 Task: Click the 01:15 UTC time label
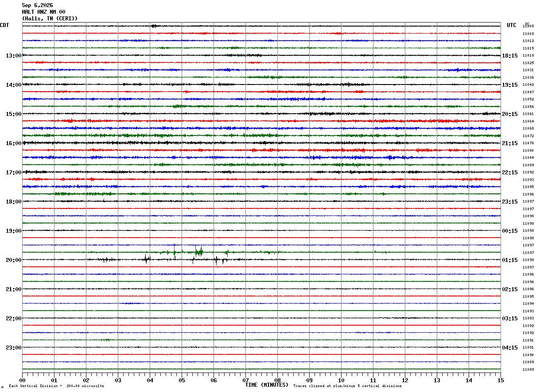pos(509,260)
